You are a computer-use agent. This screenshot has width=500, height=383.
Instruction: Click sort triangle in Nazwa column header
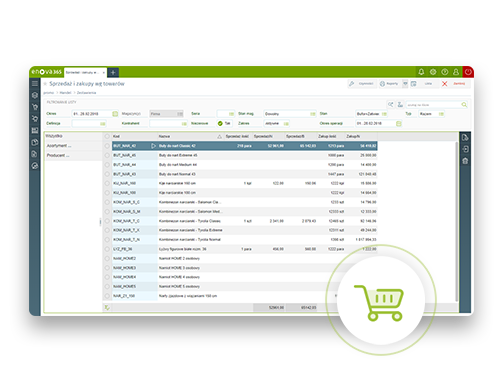pyautogui.click(x=219, y=136)
